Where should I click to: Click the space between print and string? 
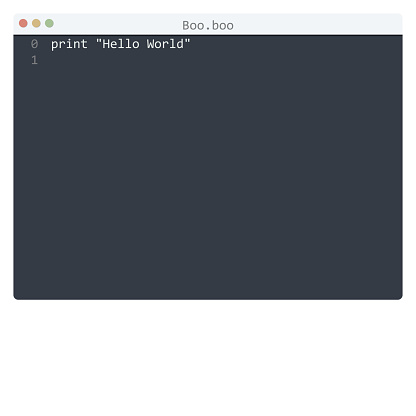92,44
